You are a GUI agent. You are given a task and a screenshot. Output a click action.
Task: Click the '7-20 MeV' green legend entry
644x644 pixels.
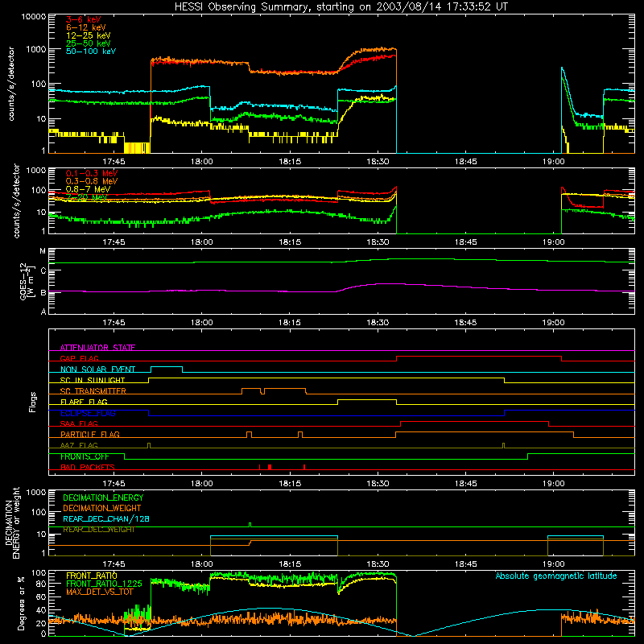(x=86, y=197)
